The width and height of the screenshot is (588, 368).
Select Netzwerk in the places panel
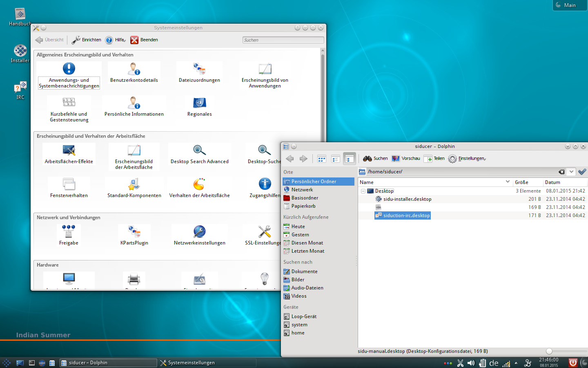click(x=302, y=190)
